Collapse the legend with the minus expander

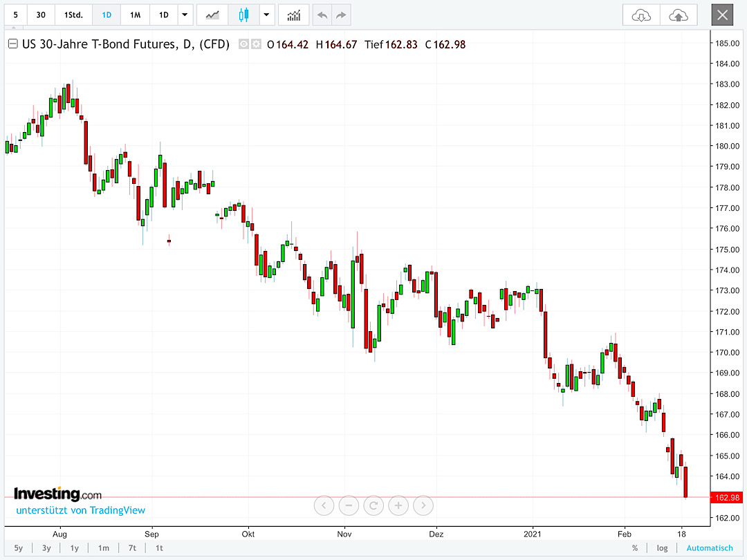tap(12, 44)
